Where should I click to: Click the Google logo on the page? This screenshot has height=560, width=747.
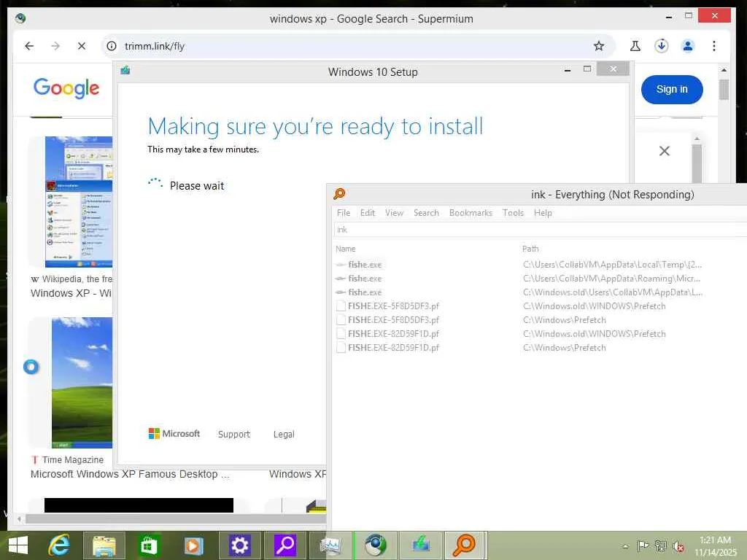pyautogui.click(x=66, y=88)
